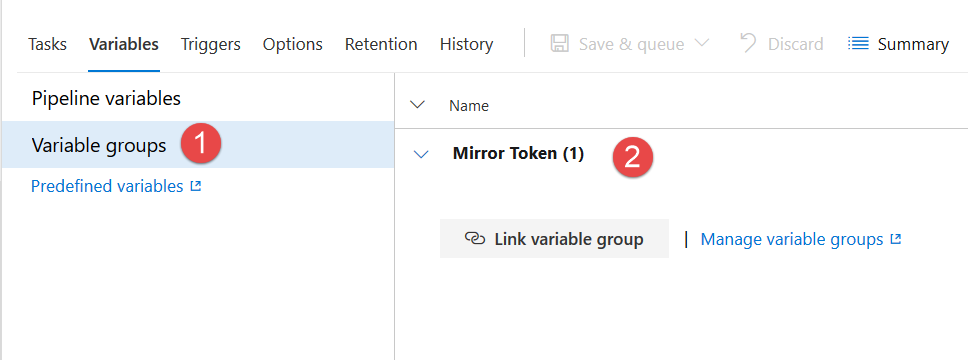Click the red circle marker numbered 2
The image size is (968, 360).
tap(633, 158)
